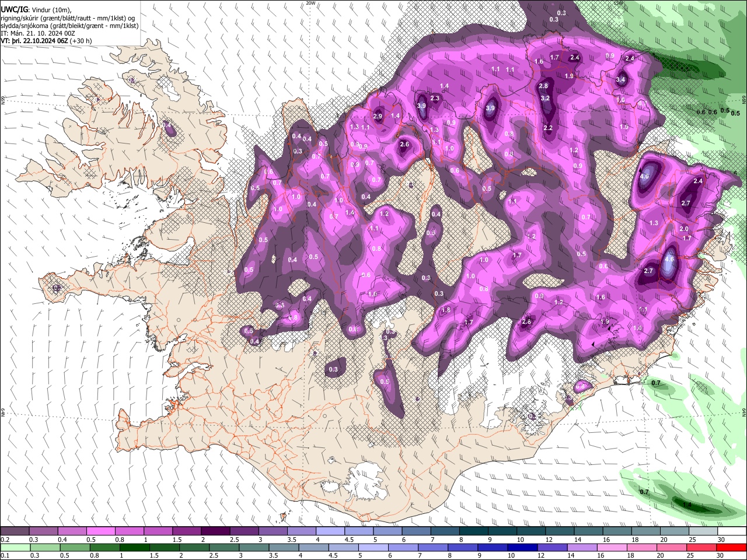Click the 0.1 label on rain legend
Screen dimensions: 747x560
tap(5, 555)
